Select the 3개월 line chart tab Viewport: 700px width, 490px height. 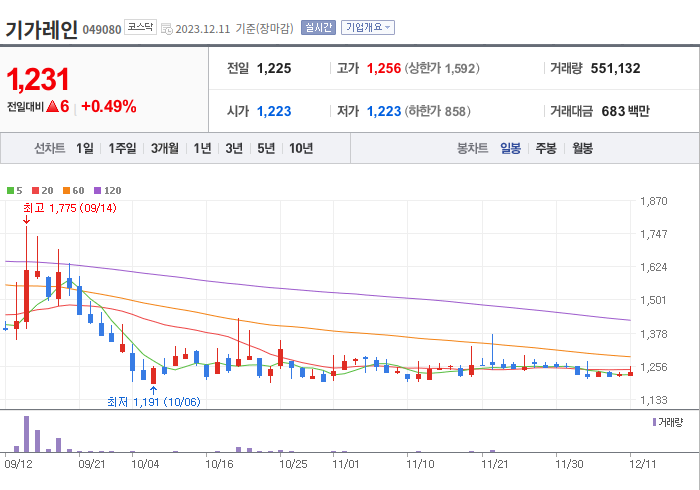pos(165,148)
